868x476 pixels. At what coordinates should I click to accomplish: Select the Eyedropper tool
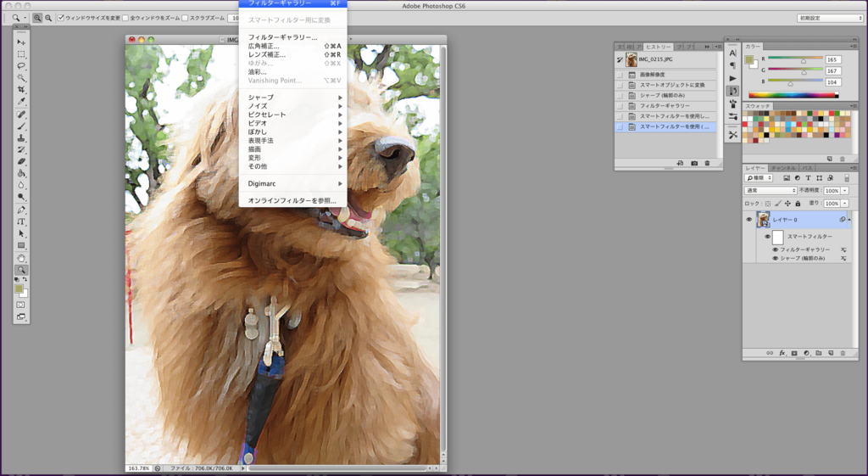coord(21,101)
